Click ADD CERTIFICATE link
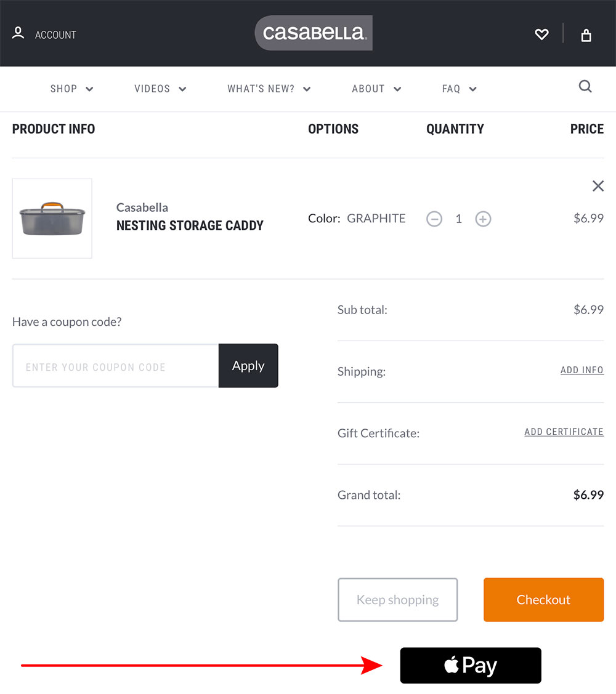Screen dimensions: 616x694 pos(564,432)
